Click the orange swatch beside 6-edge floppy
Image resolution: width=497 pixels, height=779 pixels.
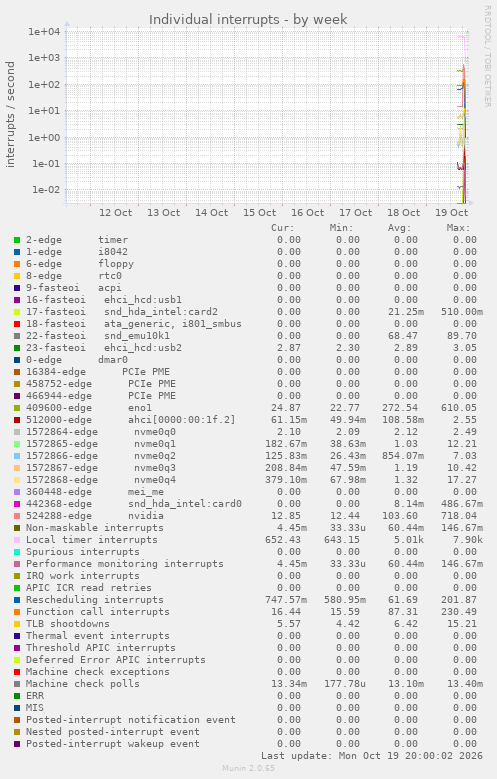click(x=17, y=264)
